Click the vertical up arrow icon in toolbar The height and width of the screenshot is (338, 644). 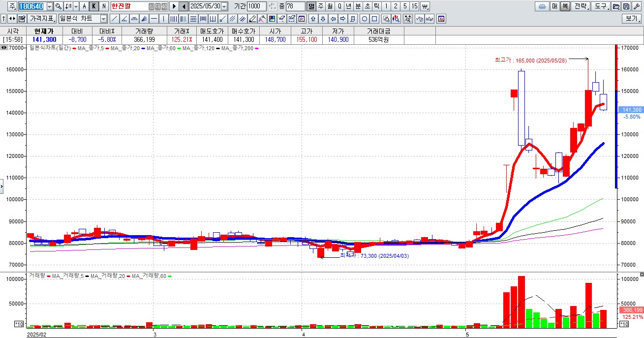[3, 19]
